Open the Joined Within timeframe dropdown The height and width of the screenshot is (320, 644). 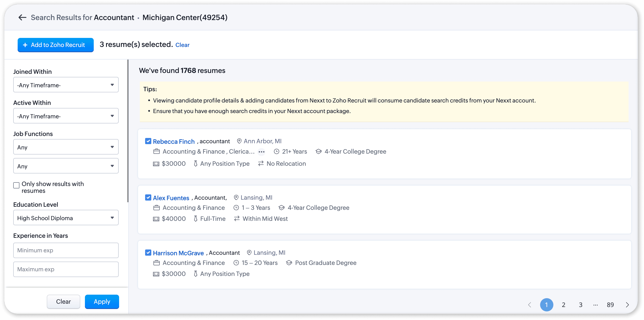(66, 85)
